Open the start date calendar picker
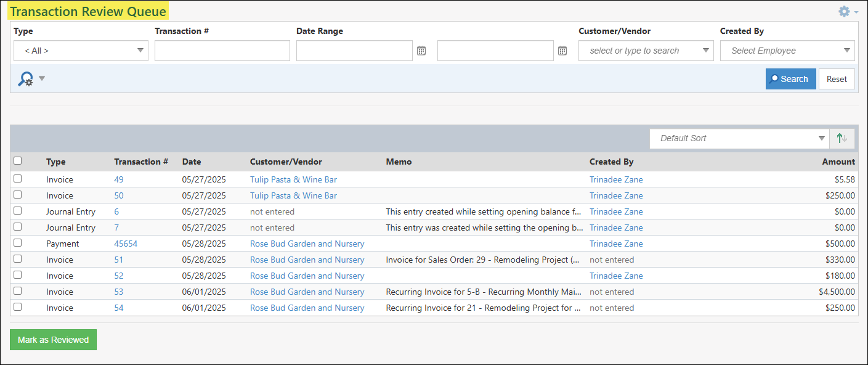 pos(421,51)
